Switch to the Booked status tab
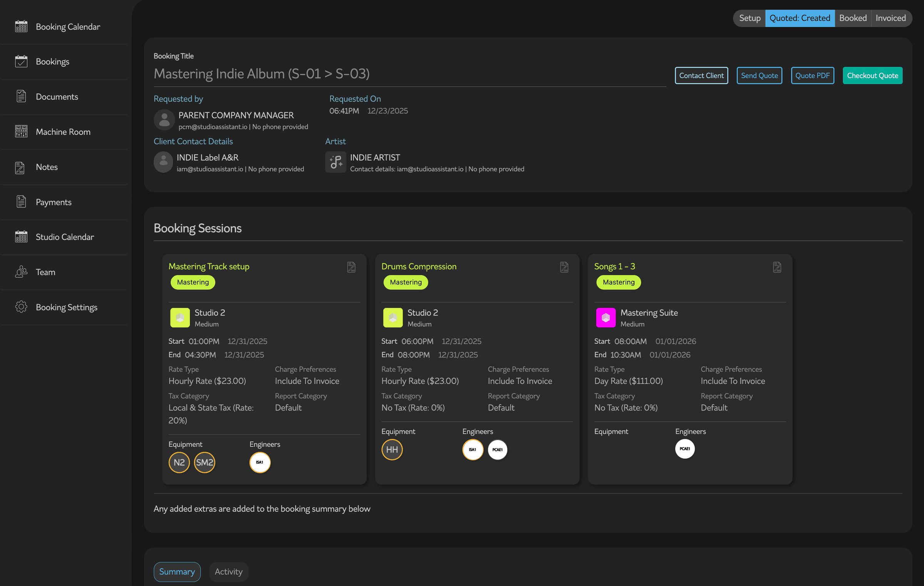 [853, 18]
